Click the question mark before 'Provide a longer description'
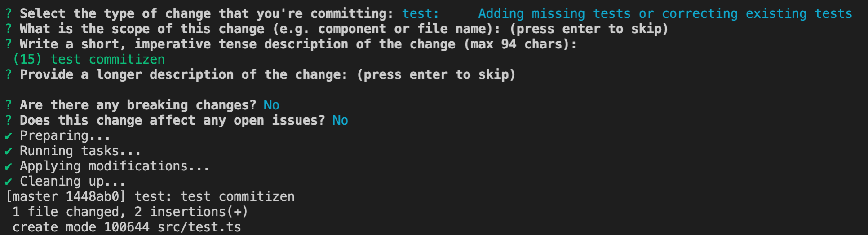868x235 pixels. (x=9, y=74)
